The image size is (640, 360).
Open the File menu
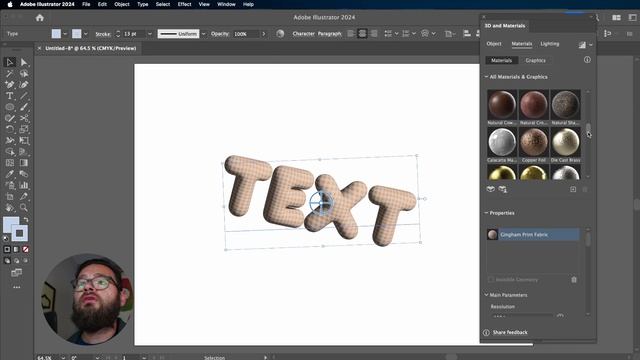click(x=86, y=4)
